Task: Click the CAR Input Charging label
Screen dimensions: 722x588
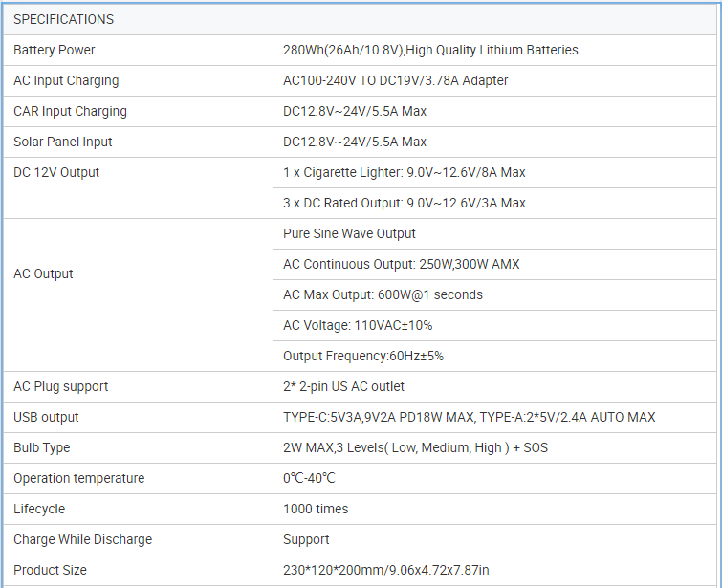Action: point(70,111)
